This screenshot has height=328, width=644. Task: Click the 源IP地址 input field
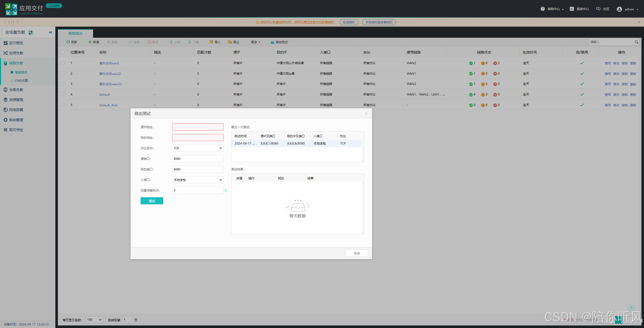click(x=198, y=127)
